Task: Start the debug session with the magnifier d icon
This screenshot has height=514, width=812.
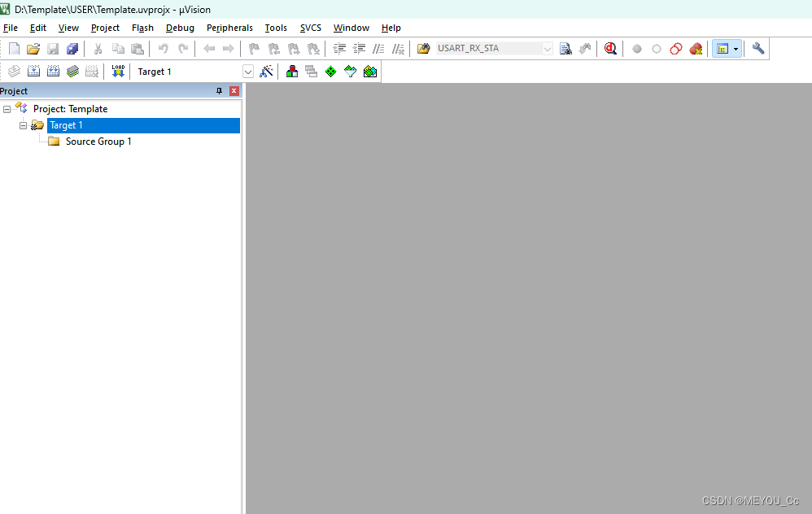Action: pos(610,49)
